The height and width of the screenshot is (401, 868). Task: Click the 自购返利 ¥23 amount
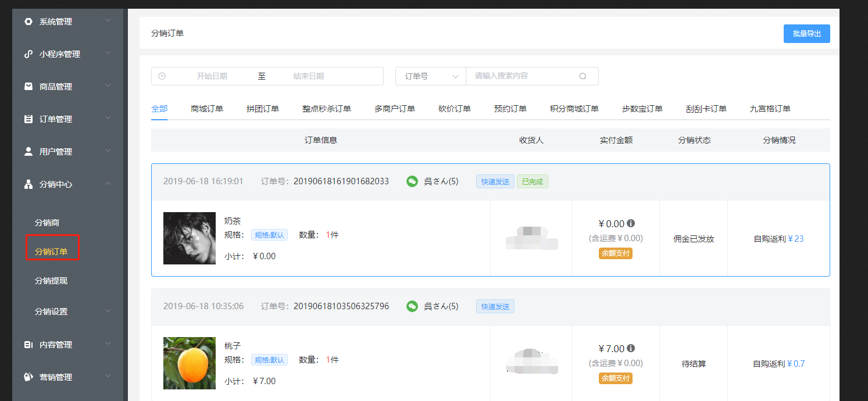click(796, 239)
